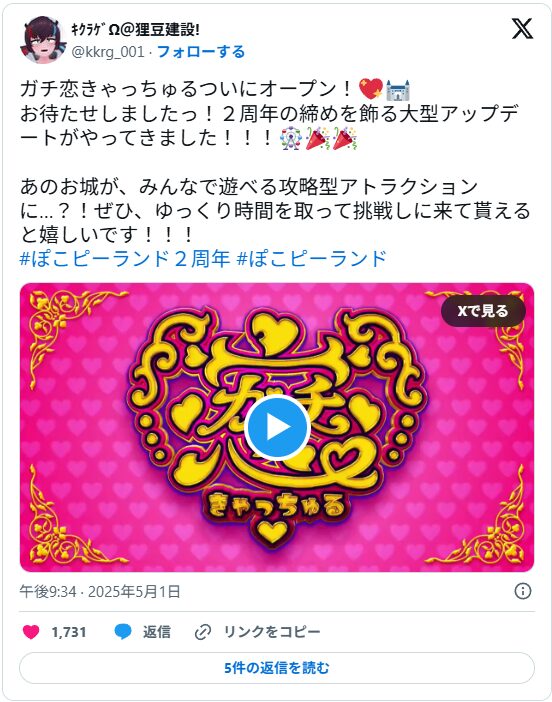552x702 pixels.
Task: Click the 1,731 likes count
Action: pyautogui.click(x=68, y=632)
